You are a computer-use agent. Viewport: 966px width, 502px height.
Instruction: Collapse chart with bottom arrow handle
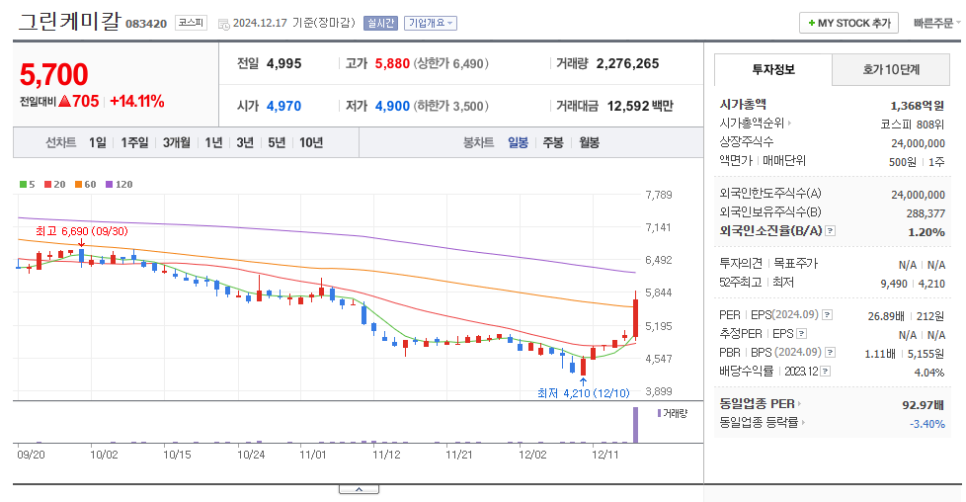point(359,490)
